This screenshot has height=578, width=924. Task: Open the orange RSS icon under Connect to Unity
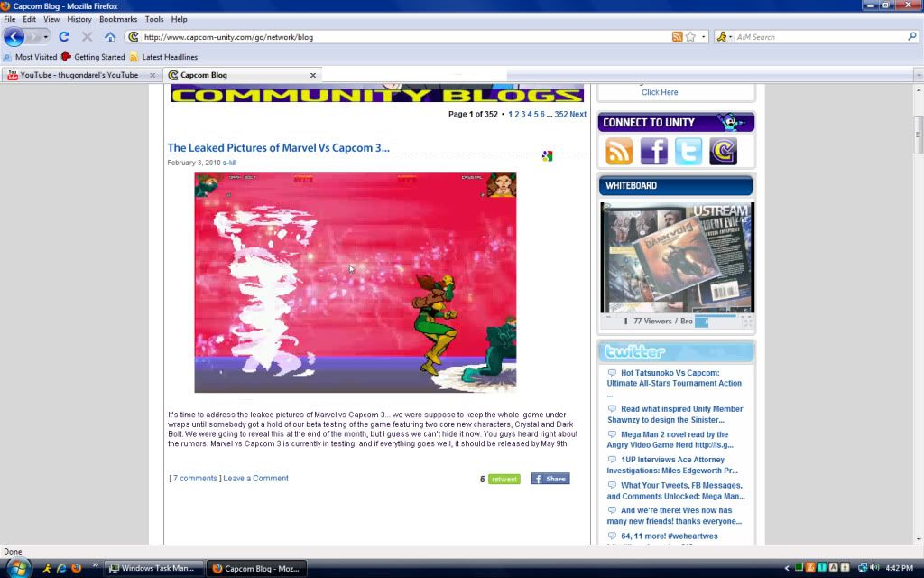[619, 151]
